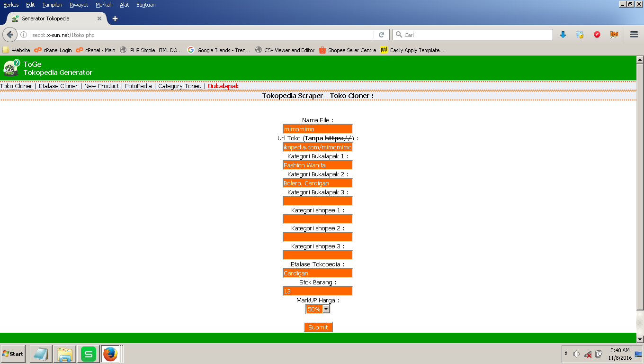Open cPanel - Main bookmark
The width and height of the screenshot is (644, 364).
click(x=96, y=50)
